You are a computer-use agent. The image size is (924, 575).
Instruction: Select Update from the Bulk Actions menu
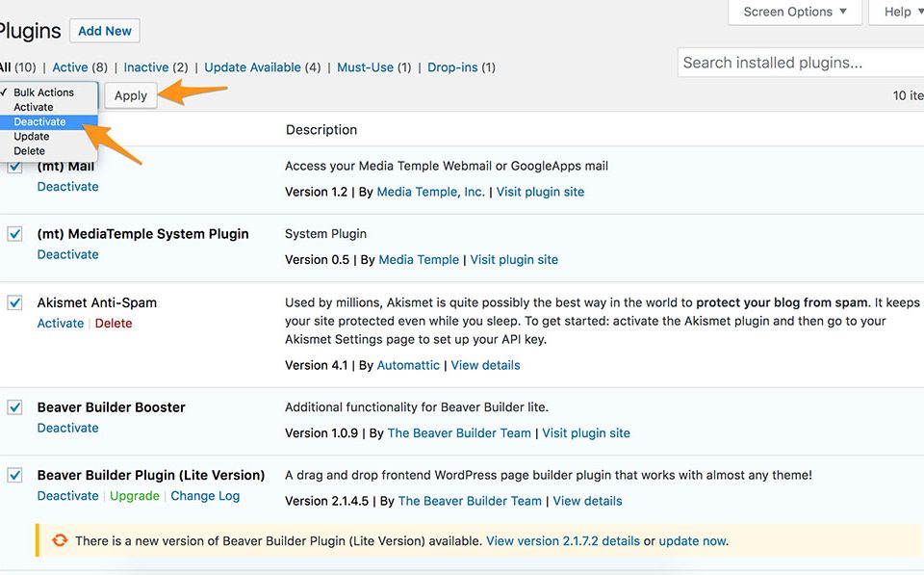31,136
